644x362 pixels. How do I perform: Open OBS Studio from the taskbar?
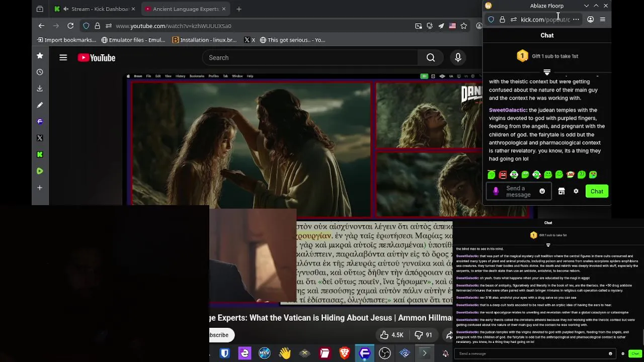[385, 353]
